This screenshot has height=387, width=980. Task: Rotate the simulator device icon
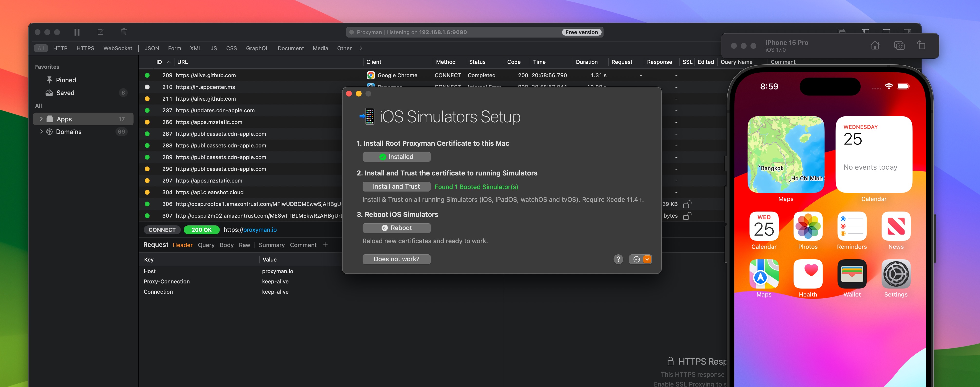922,45
